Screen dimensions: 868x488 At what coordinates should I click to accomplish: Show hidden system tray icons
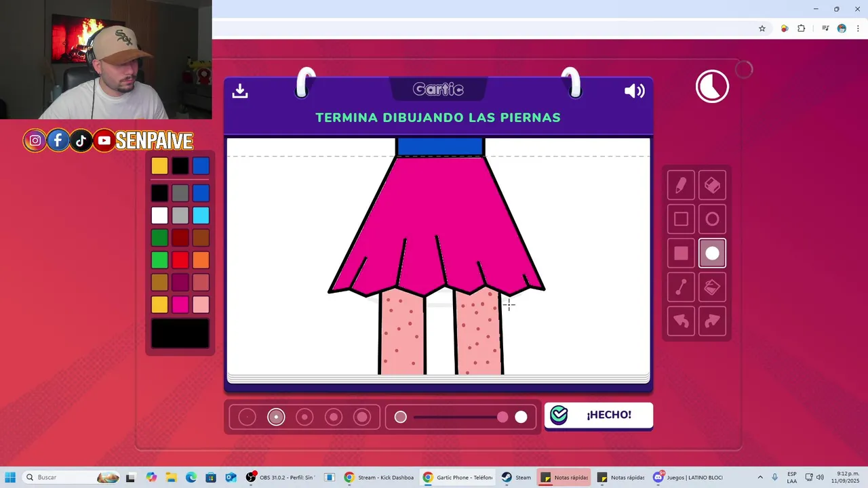pyautogui.click(x=760, y=477)
